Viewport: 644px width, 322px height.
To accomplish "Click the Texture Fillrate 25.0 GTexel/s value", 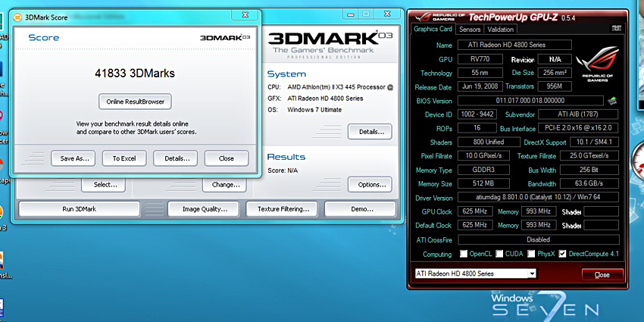I will [589, 155].
